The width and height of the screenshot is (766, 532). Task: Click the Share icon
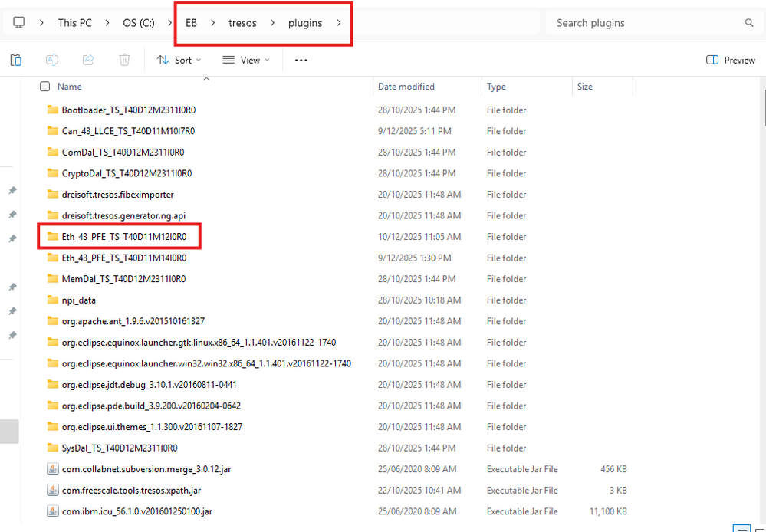point(87,59)
